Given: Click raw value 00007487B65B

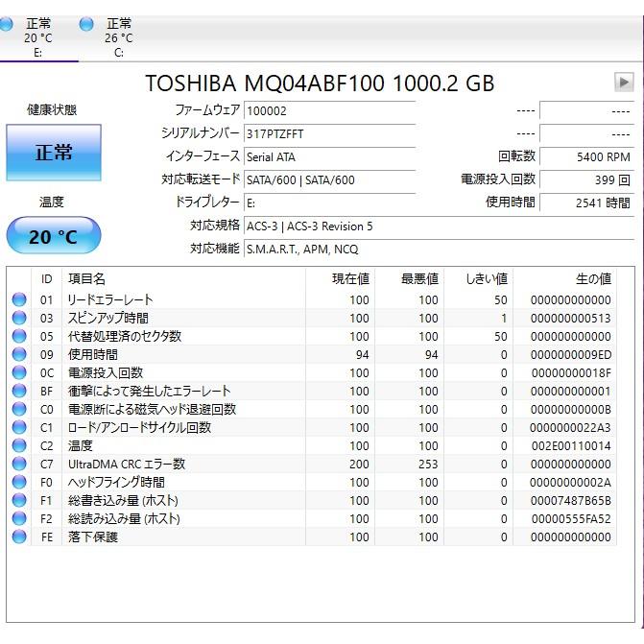Looking at the screenshot, I should point(571,501).
